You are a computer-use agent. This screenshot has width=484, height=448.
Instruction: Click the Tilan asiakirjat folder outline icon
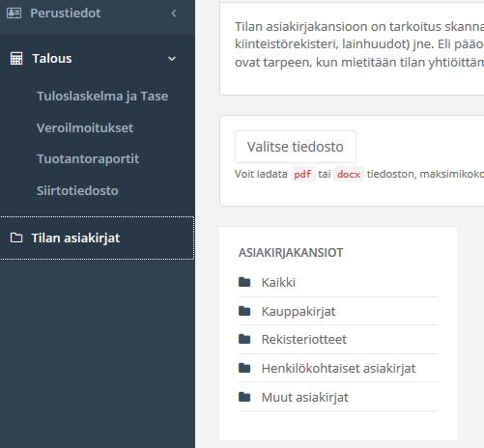(16, 238)
